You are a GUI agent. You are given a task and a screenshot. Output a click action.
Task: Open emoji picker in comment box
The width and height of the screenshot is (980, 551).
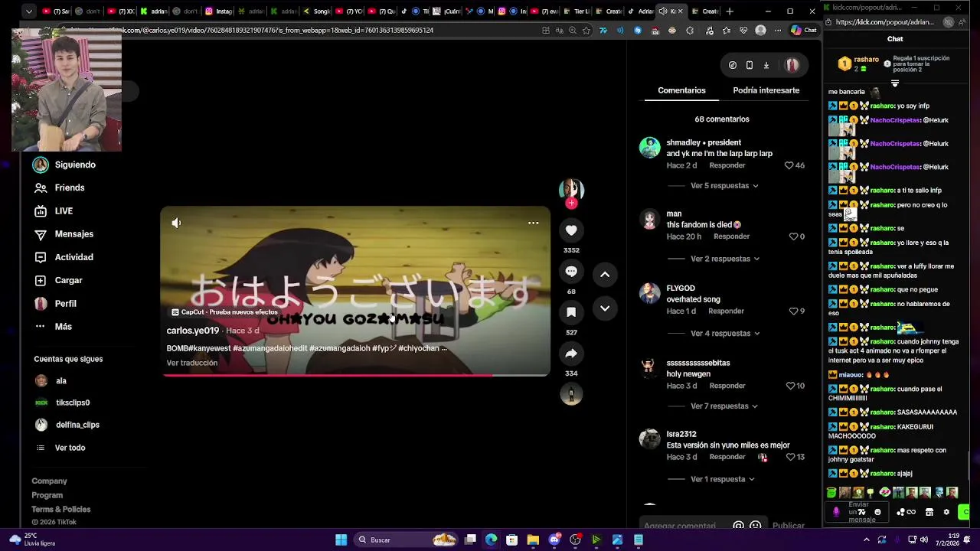tap(756, 526)
